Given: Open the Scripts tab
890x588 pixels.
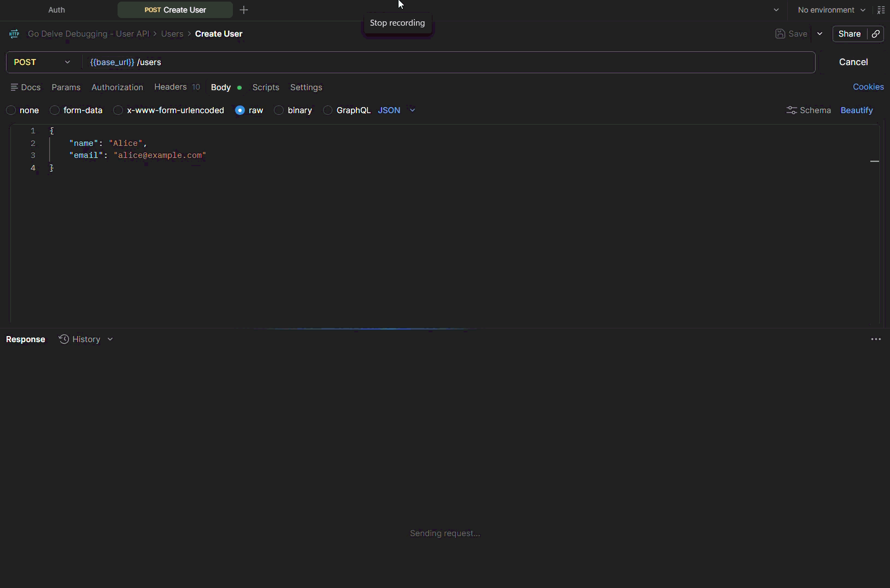Looking at the screenshot, I should click(x=266, y=87).
